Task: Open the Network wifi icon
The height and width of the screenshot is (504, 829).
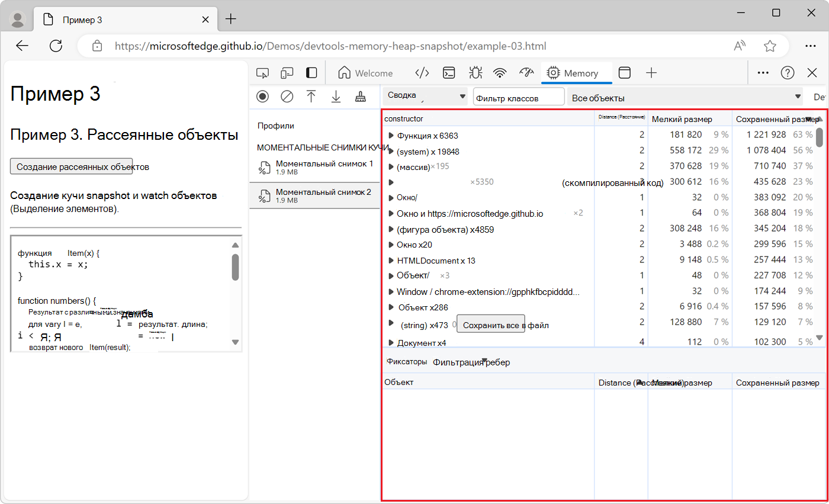Action: 500,73
